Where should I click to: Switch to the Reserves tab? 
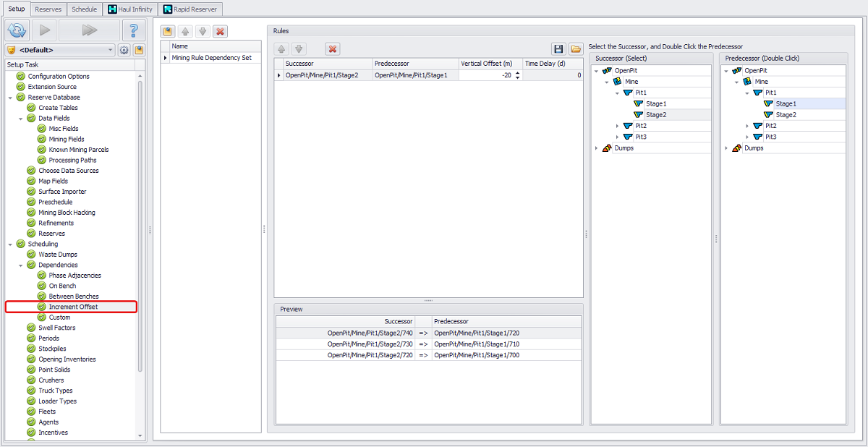pos(48,9)
